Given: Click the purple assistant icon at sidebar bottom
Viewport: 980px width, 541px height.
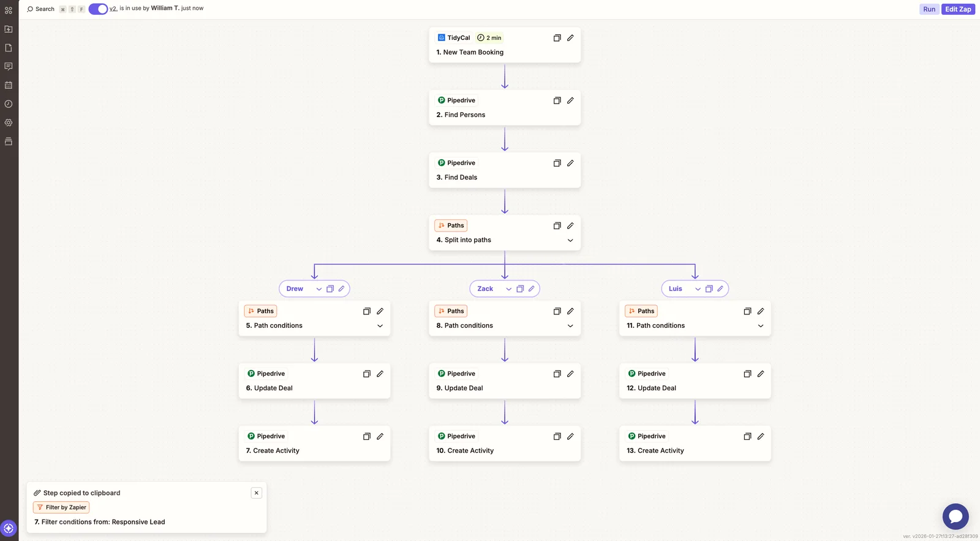Looking at the screenshot, I should click(9, 528).
